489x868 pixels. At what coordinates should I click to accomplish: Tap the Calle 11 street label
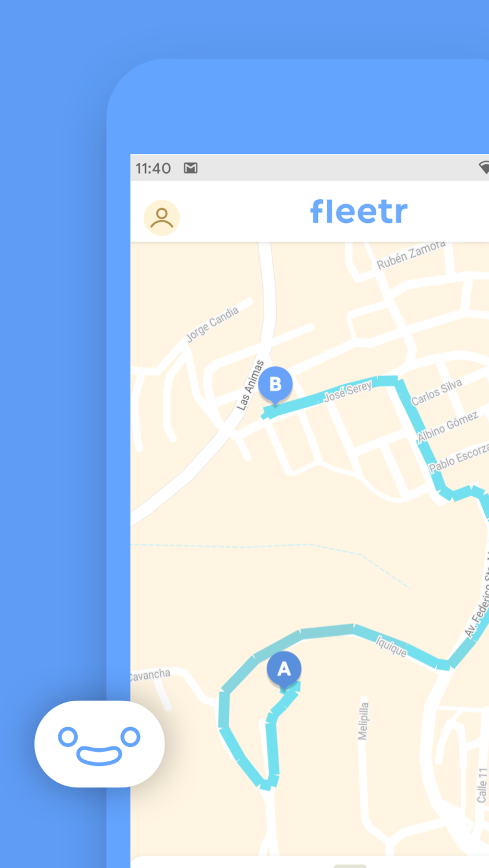(482, 785)
